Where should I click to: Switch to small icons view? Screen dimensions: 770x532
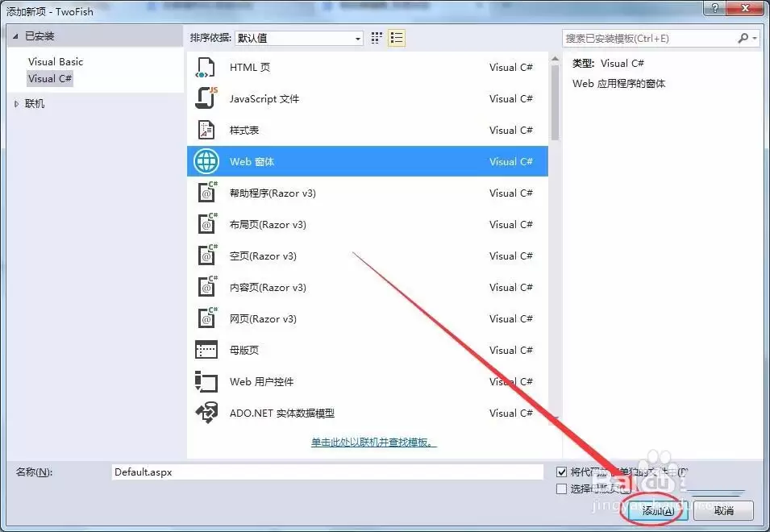(375, 37)
